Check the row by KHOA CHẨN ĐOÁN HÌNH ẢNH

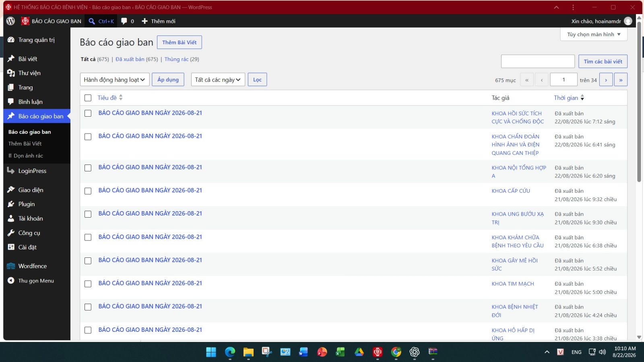click(x=88, y=137)
